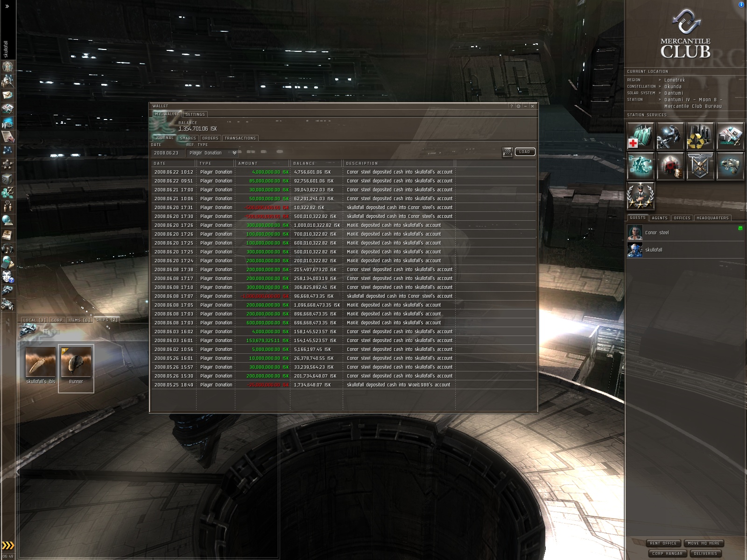The height and width of the screenshot is (560, 747).
Task: Switch to the Orders tab
Action: click(211, 138)
